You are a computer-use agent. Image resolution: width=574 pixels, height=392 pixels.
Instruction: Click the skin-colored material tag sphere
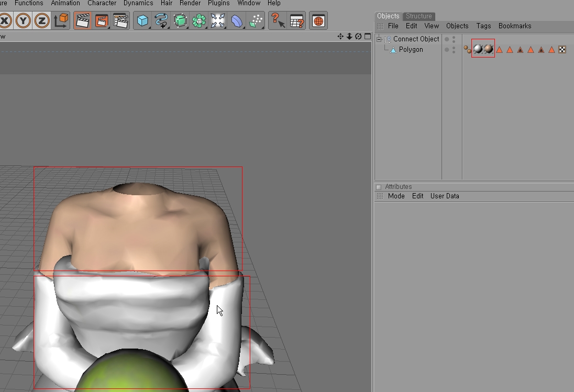click(489, 49)
